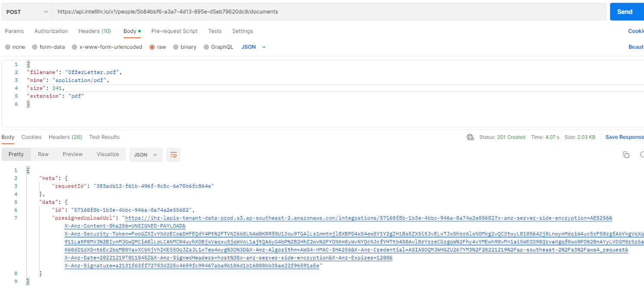Click the network globe icon
The width and height of the screenshot is (644, 305).
pyautogui.click(x=470, y=137)
